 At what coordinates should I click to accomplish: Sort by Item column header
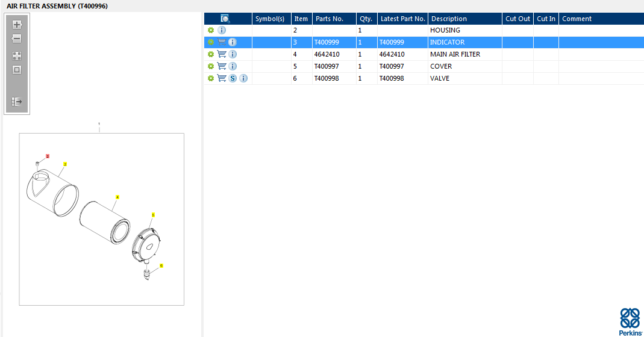click(301, 19)
